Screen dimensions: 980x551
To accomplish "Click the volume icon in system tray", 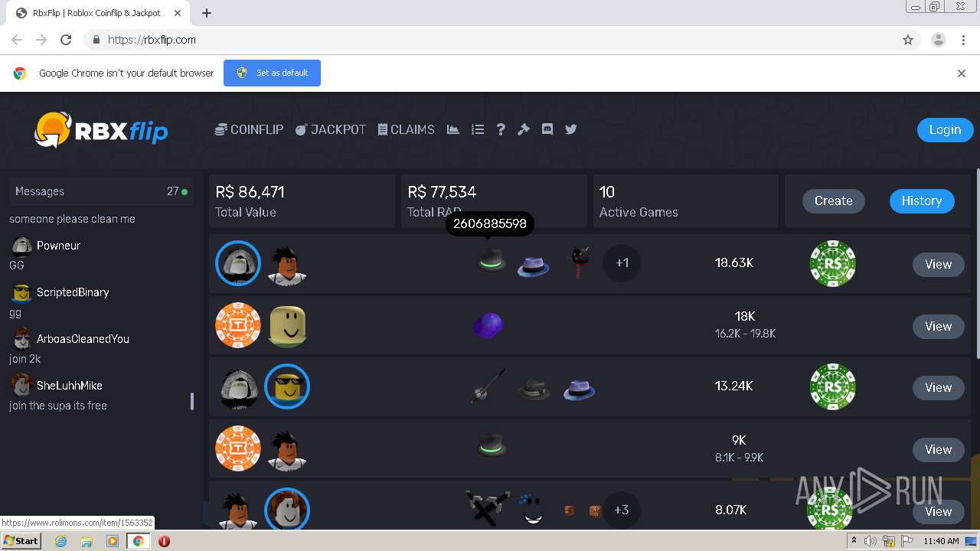I will click(x=871, y=541).
